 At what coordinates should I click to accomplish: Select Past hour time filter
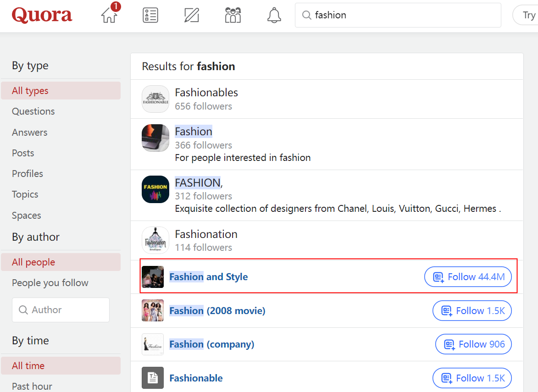coord(32,386)
